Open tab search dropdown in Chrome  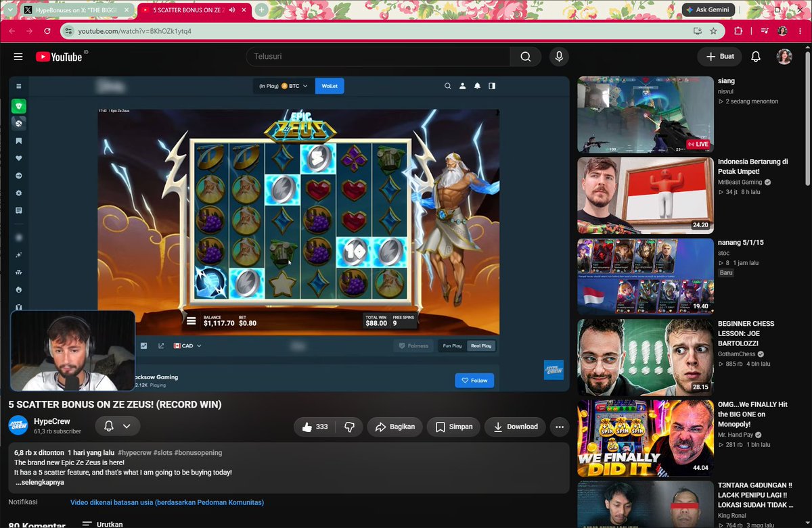(x=9, y=10)
